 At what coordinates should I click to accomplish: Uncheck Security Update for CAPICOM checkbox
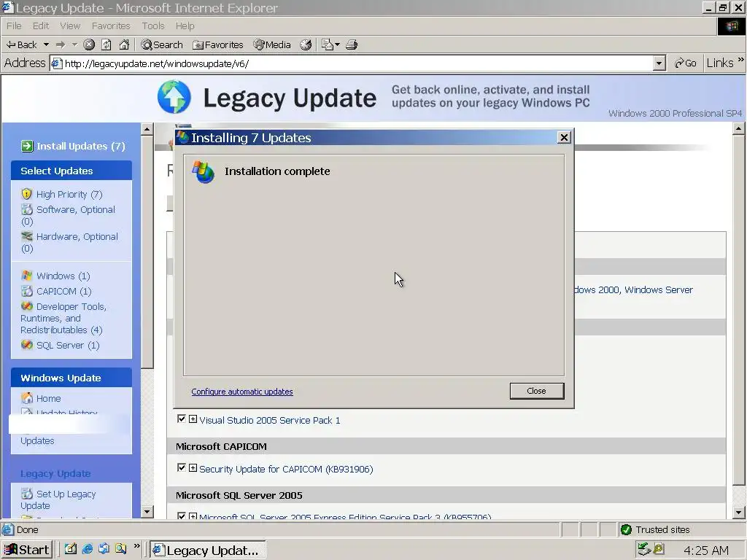(181, 468)
